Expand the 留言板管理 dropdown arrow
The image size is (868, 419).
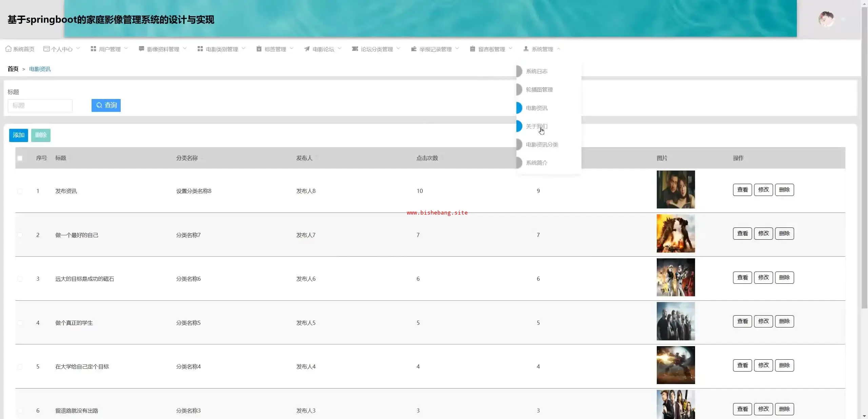click(x=511, y=48)
